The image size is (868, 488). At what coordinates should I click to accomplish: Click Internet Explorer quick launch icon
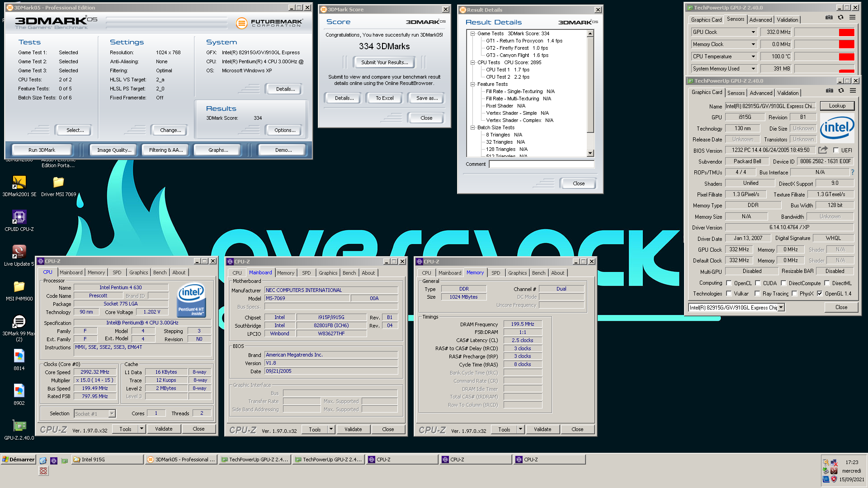(43, 460)
